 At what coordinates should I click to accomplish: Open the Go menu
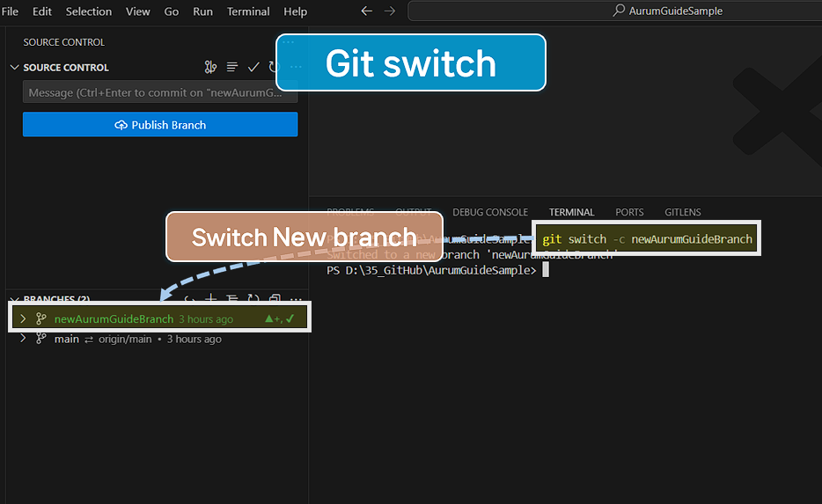pos(172,11)
